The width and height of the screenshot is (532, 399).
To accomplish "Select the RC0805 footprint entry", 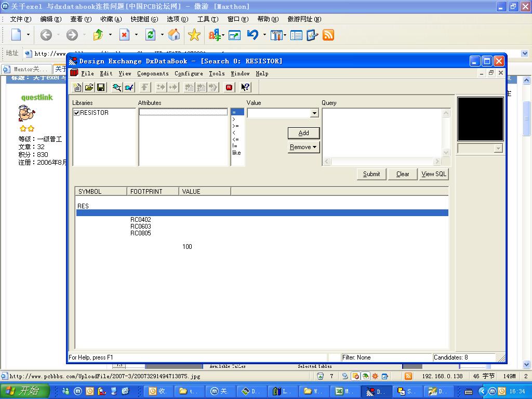I will 141,233.
